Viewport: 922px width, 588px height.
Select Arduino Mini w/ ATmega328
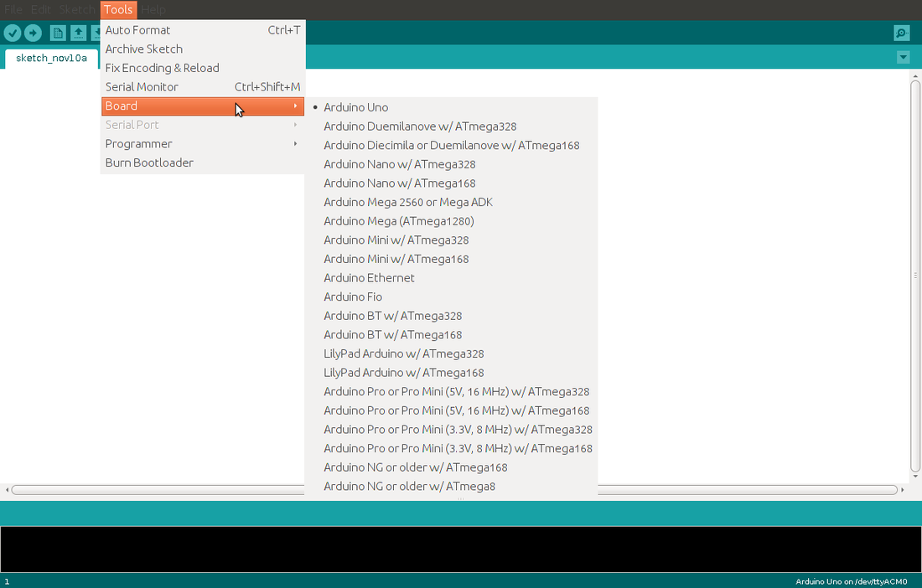[451, 240]
